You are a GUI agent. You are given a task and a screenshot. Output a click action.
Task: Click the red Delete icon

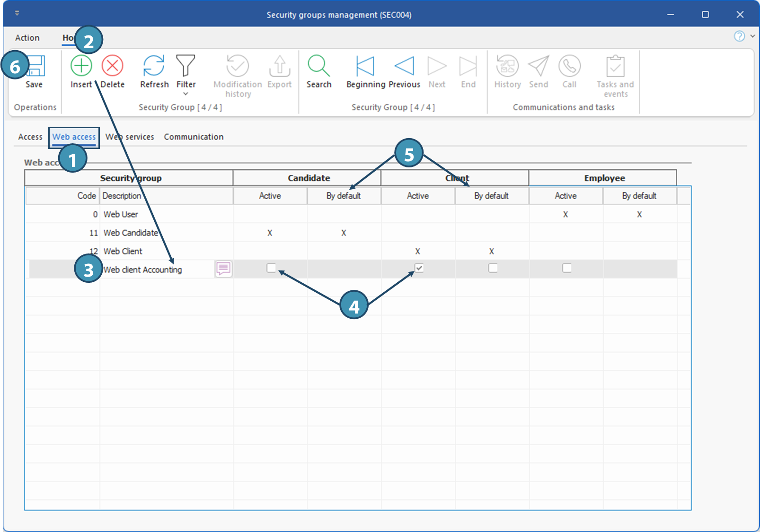tap(113, 66)
